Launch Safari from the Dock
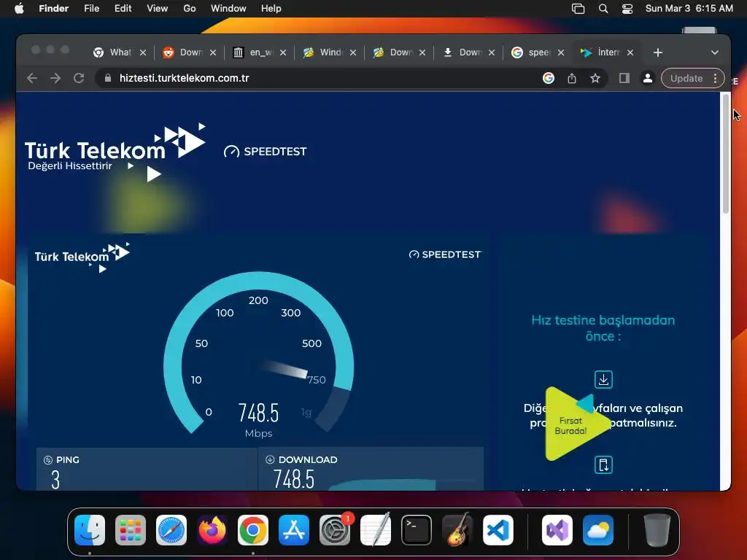 pyautogui.click(x=171, y=530)
